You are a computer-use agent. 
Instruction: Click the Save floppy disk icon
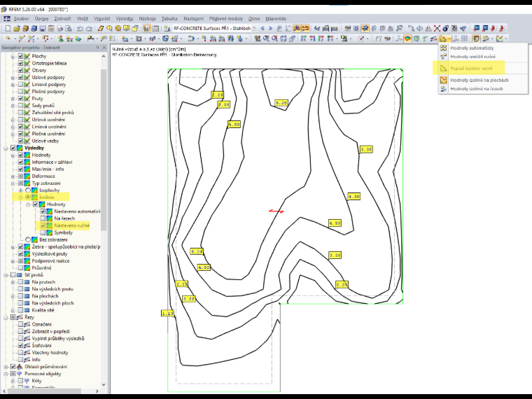[x=43, y=29]
